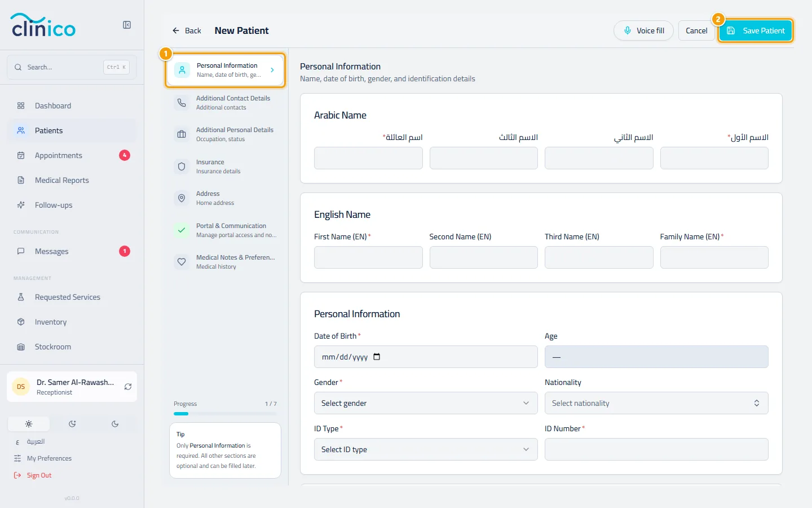812x508 pixels.
Task: Focus the Family Name (EN) field
Action: point(714,257)
